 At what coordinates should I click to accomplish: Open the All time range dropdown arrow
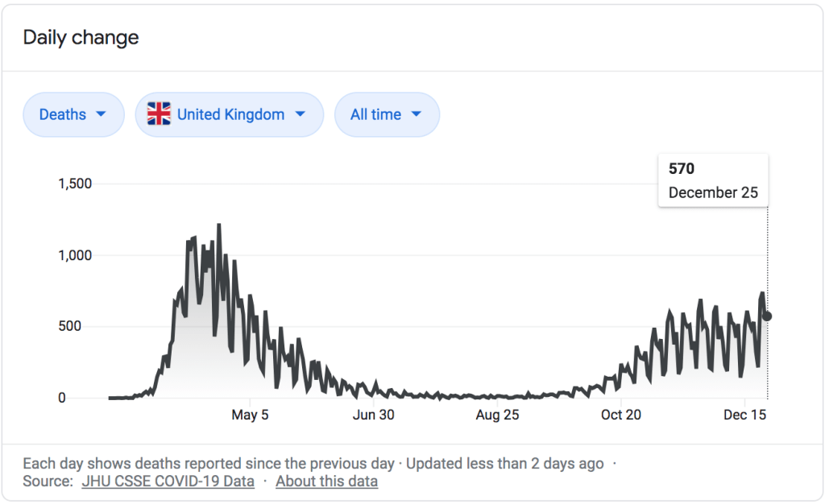click(417, 114)
